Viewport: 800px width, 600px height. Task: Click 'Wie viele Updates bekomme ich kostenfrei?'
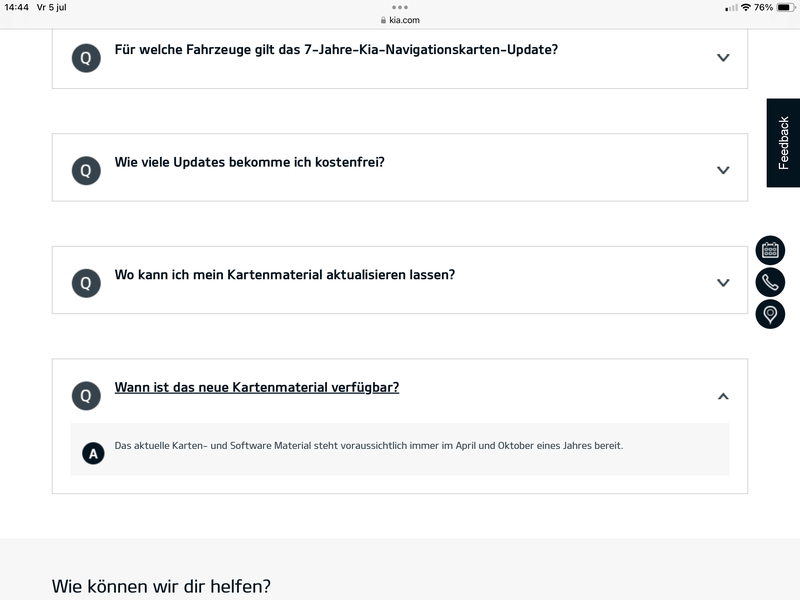(x=249, y=162)
